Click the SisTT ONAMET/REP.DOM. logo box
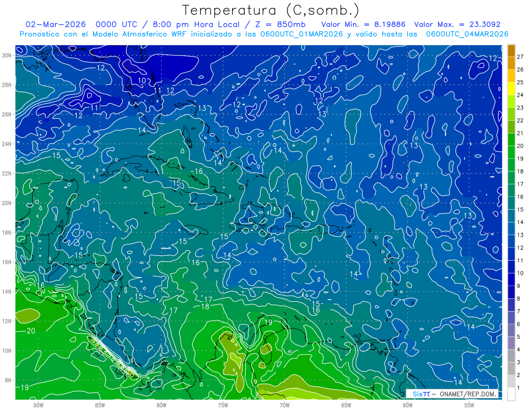 (x=452, y=394)
